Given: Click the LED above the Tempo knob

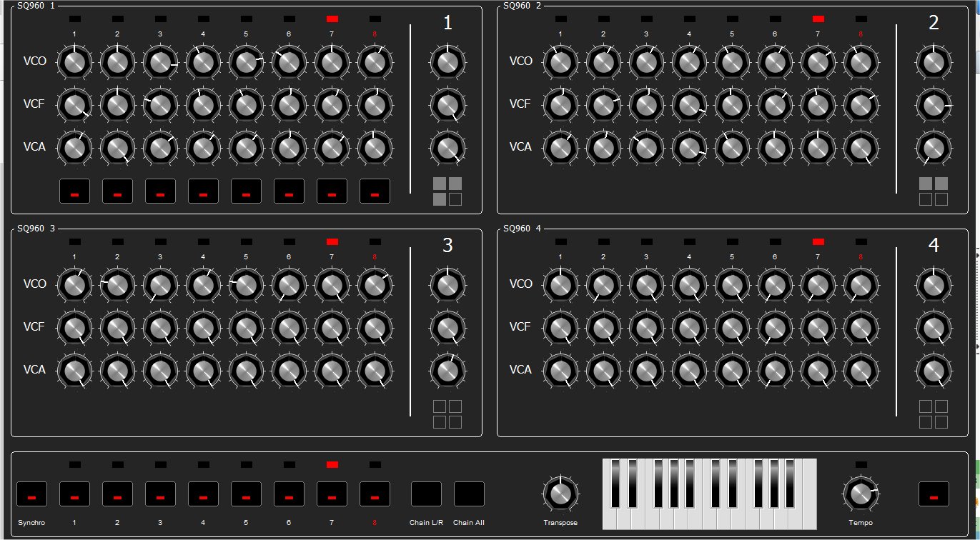Looking at the screenshot, I should tap(861, 464).
